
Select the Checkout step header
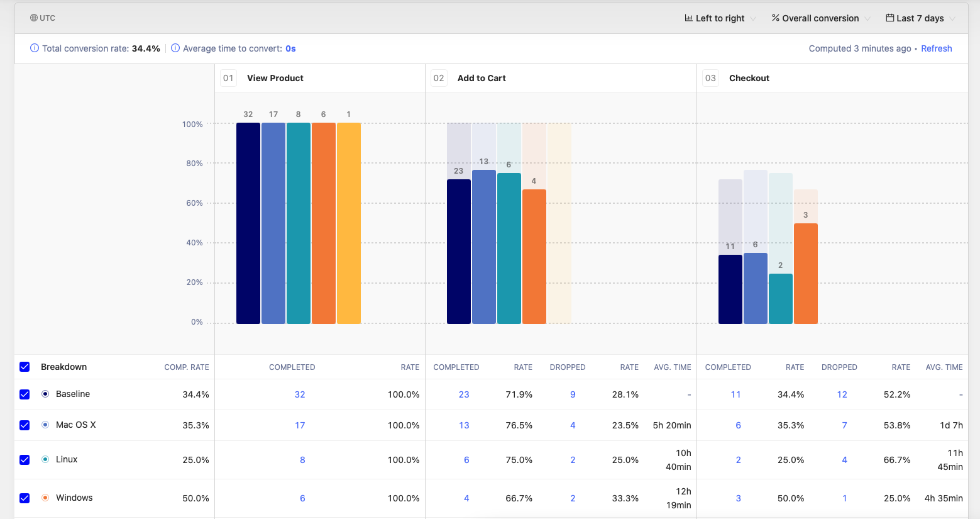pos(749,78)
